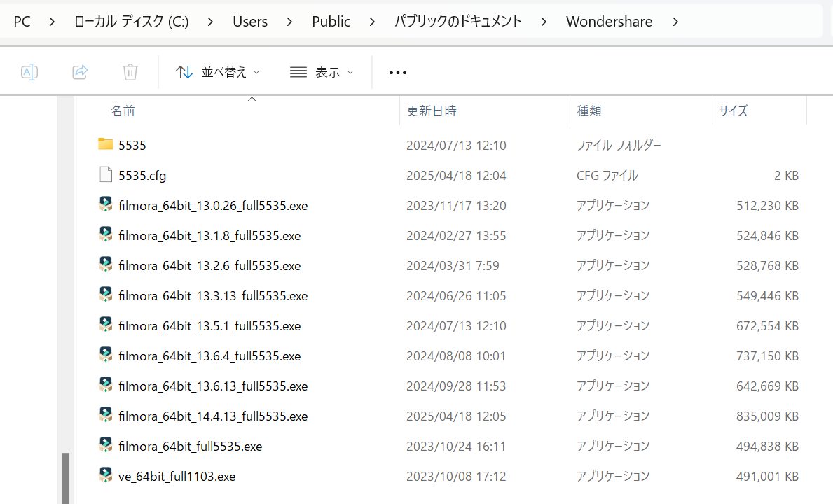Open the 表示 view dropdown
Image resolution: width=833 pixels, height=504 pixels.
point(322,72)
